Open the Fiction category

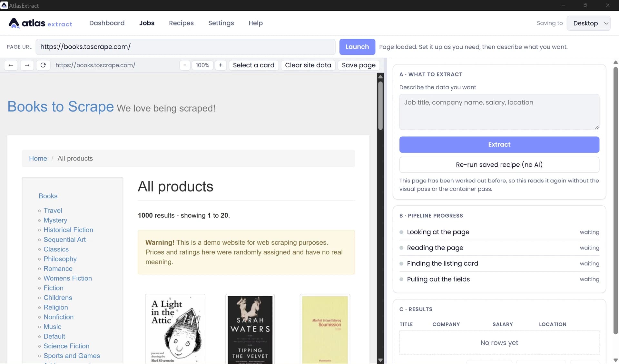click(x=54, y=288)
